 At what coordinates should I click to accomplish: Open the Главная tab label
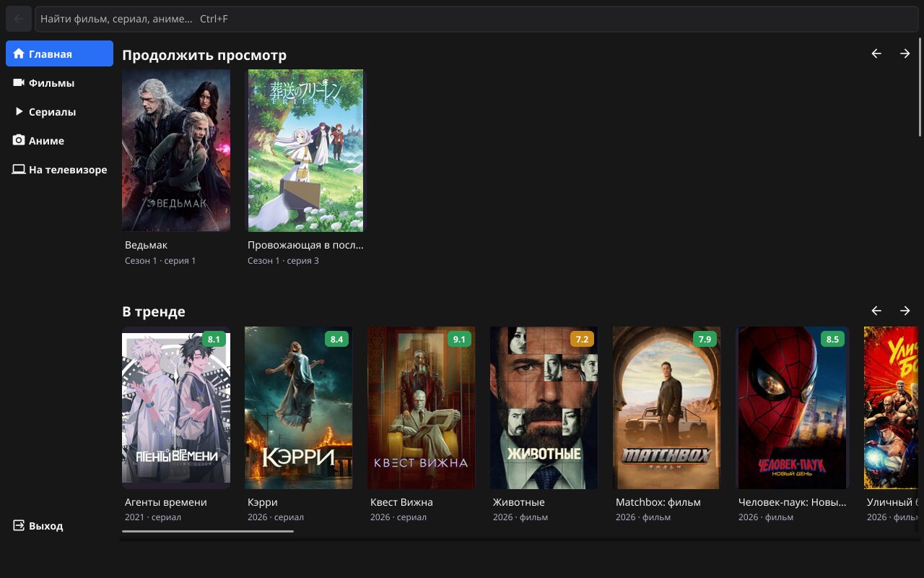[x=51, y=54]
